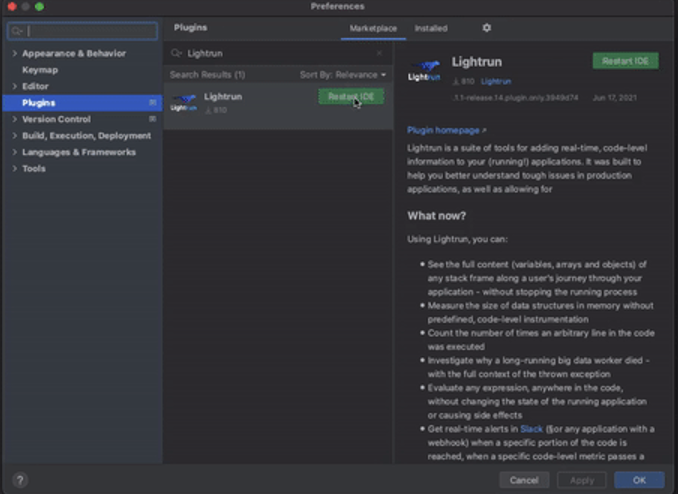
Task: Click the What now? heading
Action: [x=436, y=216]
